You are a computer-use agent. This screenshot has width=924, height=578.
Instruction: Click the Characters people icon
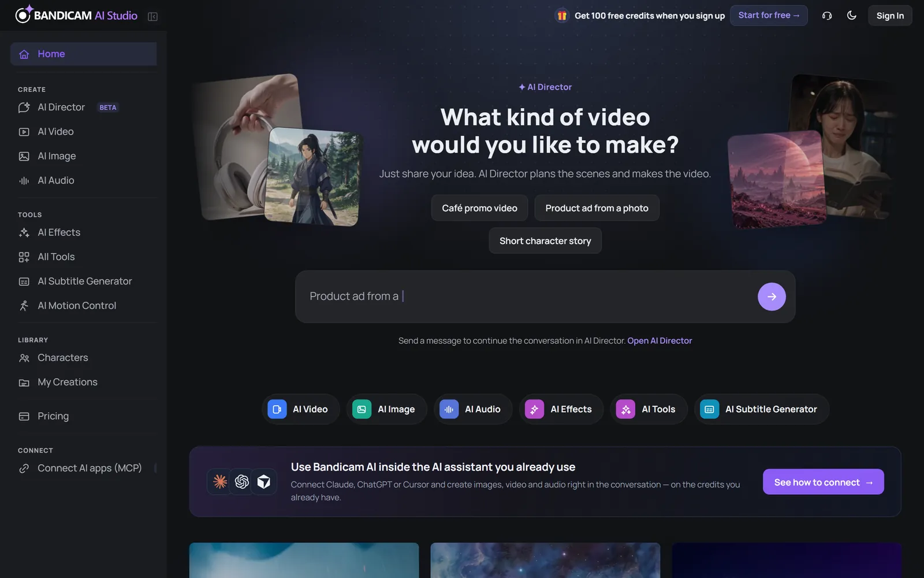(x=24, y=358)
